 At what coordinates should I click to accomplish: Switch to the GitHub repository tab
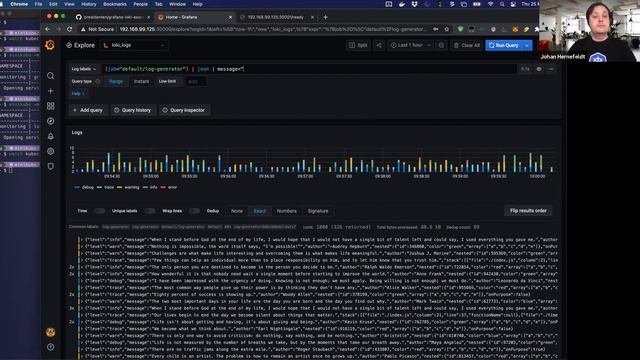113,17
